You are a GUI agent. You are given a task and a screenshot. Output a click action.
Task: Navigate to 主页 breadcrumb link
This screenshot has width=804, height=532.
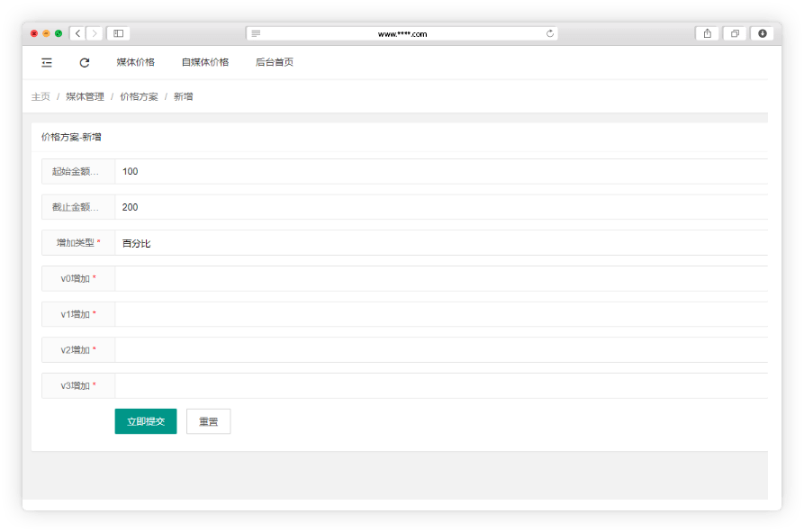click(x=41, y=96)
